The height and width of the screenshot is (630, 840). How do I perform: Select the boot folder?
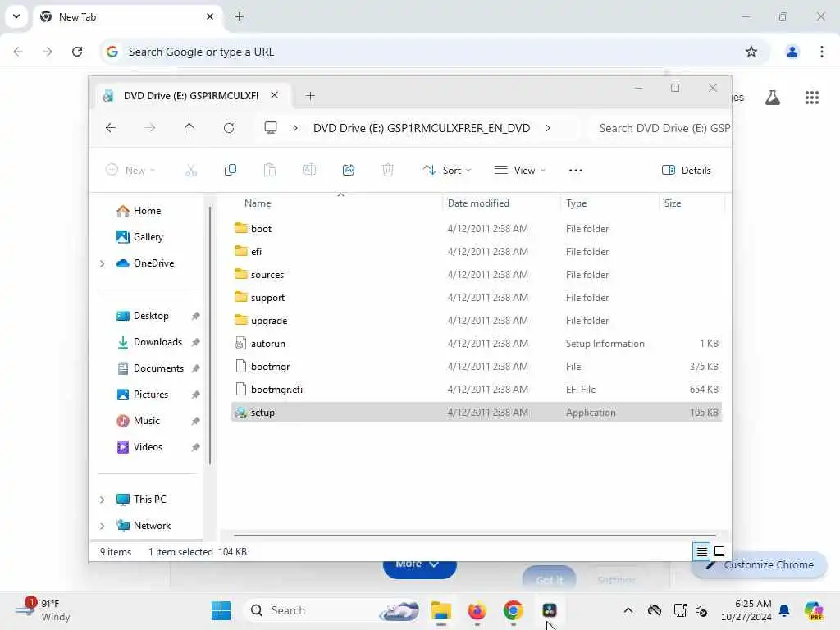tap(477, 229)
